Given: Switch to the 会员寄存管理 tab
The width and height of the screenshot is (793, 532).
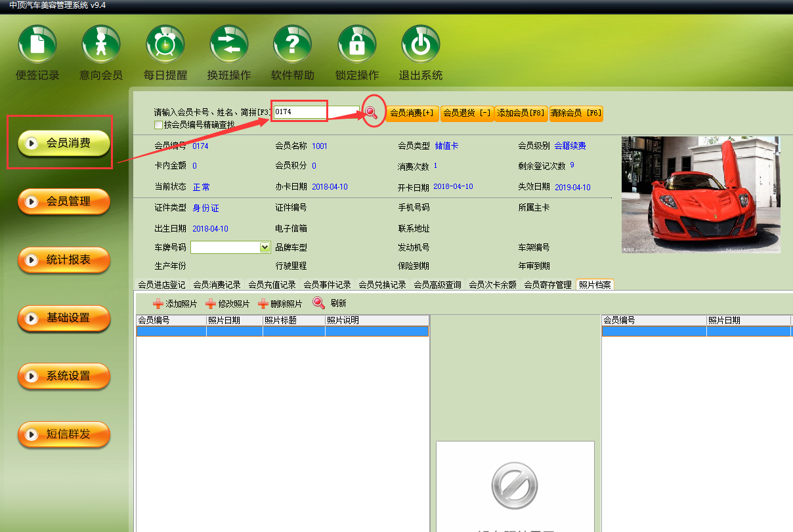Looking at the screenshot, I should (547, 285).
